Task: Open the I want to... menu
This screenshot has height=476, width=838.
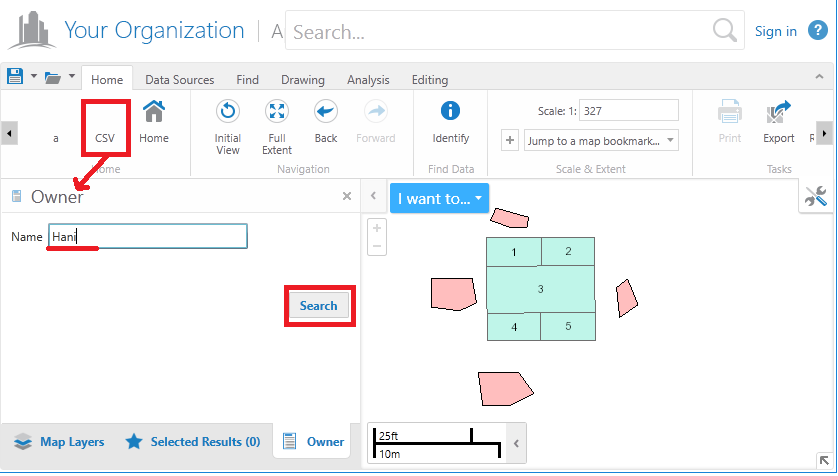Action: (439, 198)
